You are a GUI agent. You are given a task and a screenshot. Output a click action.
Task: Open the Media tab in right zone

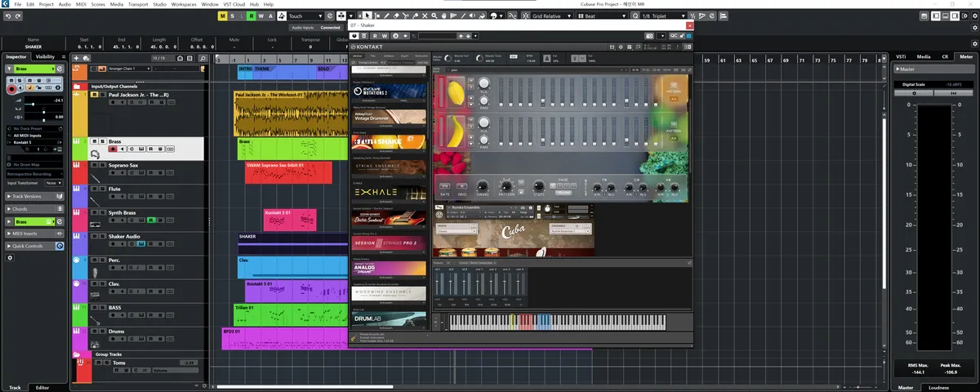[923, 57]
